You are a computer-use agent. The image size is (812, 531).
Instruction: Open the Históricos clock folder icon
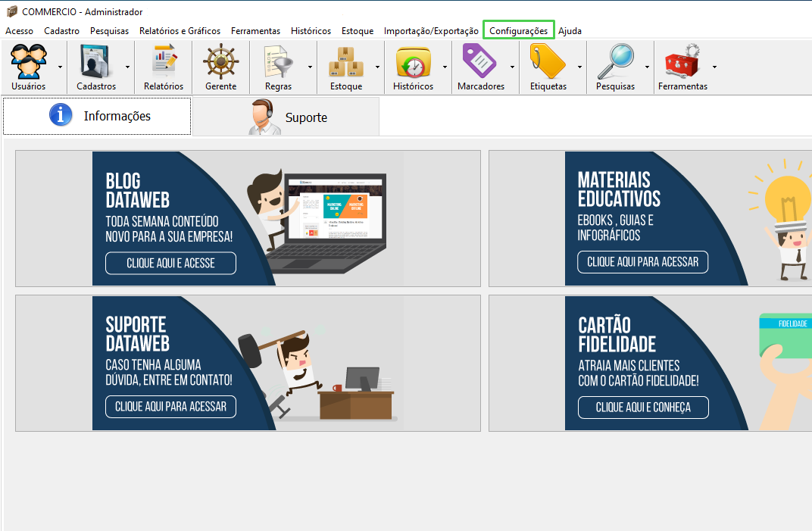[414, 61]
